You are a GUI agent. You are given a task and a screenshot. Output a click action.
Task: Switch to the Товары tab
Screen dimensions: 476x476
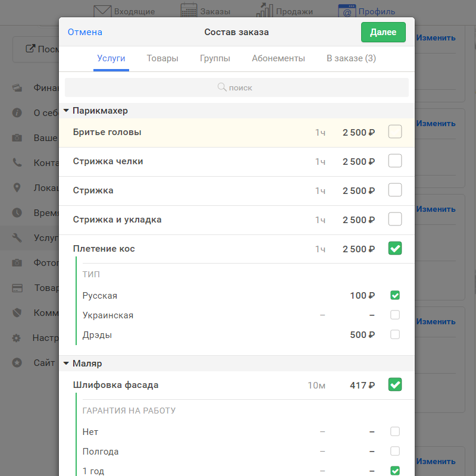pos(162,58)
